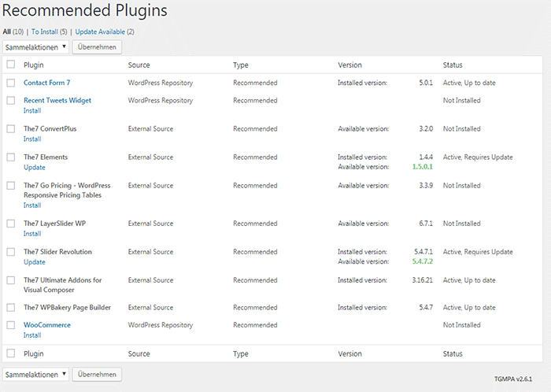This screenshot has height=392, width=551.
Task: Click the Plugin column header at top
Action: tap(34, 65)
